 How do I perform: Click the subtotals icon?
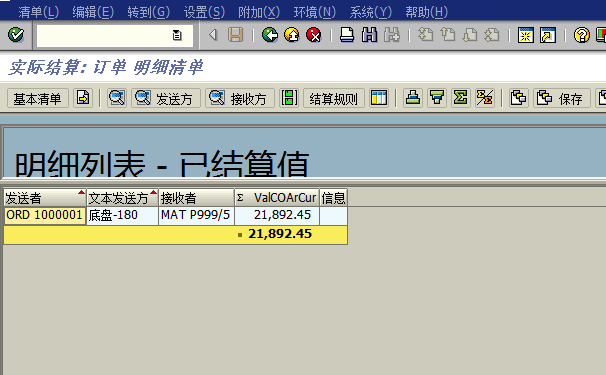[485, 98]
